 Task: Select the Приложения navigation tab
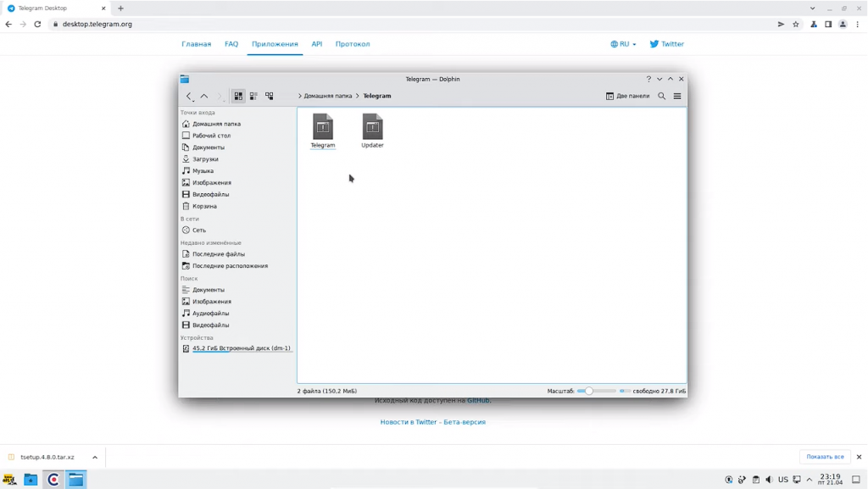coord(275,44)
